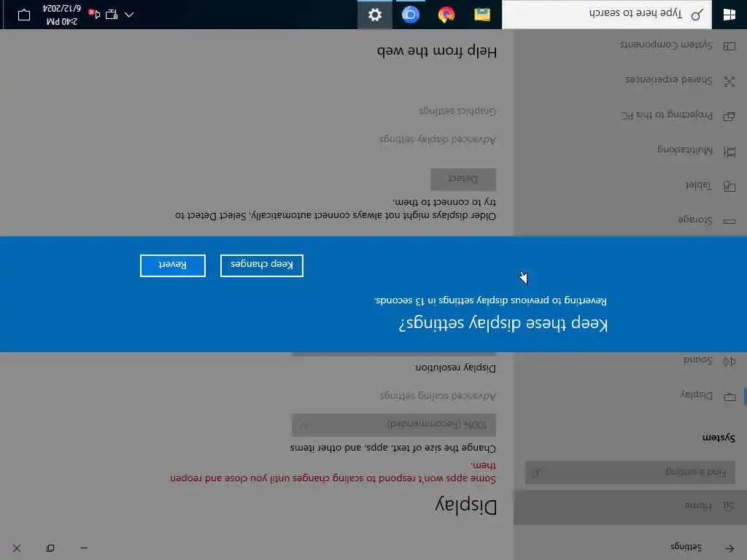Open Advanced scaling settings link
The width and height of the screenshot is (747, 560).
(438, 396)
